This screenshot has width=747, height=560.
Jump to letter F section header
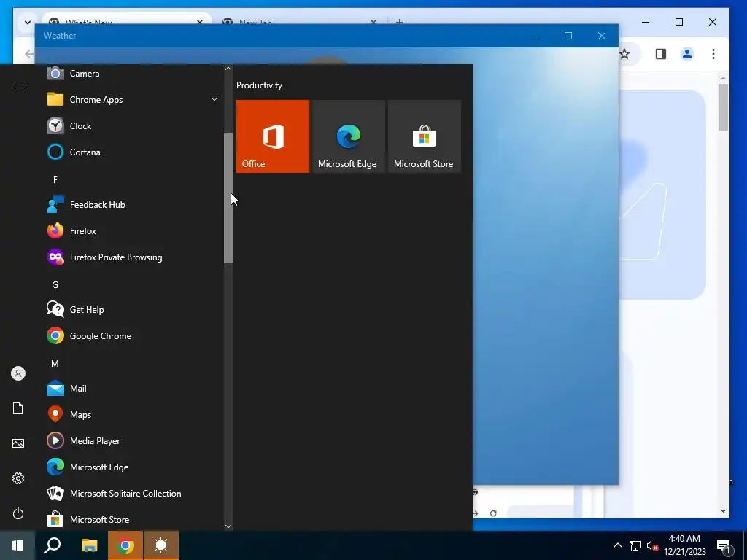tap(55, 179)
